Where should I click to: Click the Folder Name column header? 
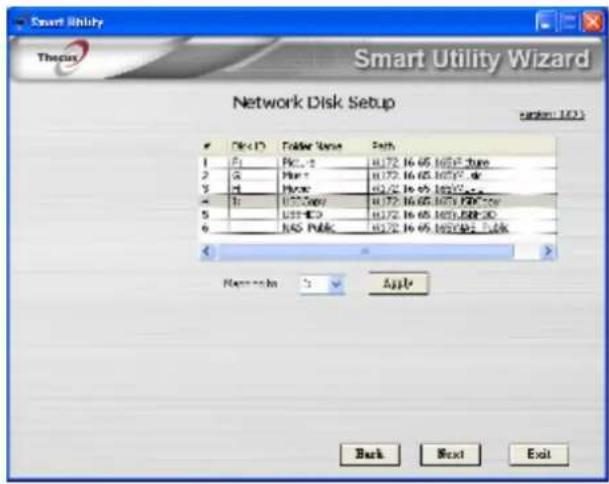[x=323, y=146]
